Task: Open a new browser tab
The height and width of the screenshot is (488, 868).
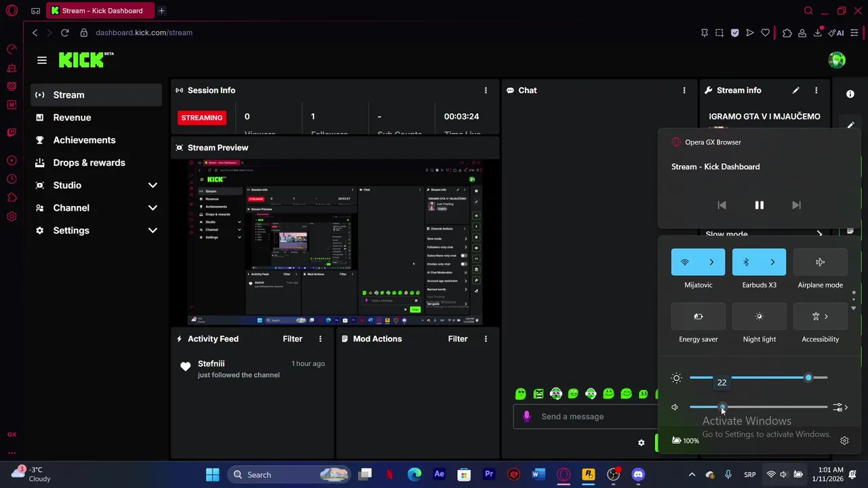Action: click(x=161, y=11)
